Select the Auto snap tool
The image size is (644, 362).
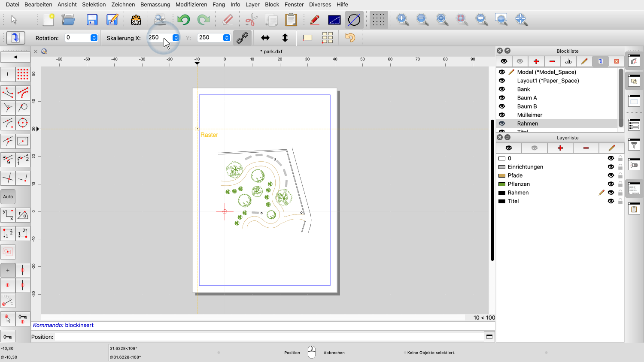point(8,197)
